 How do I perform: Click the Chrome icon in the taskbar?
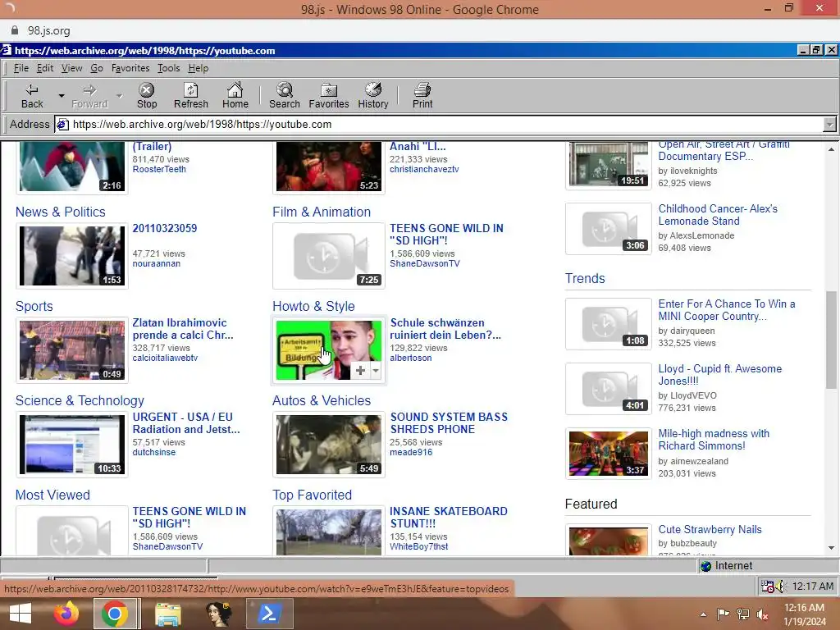114,614
